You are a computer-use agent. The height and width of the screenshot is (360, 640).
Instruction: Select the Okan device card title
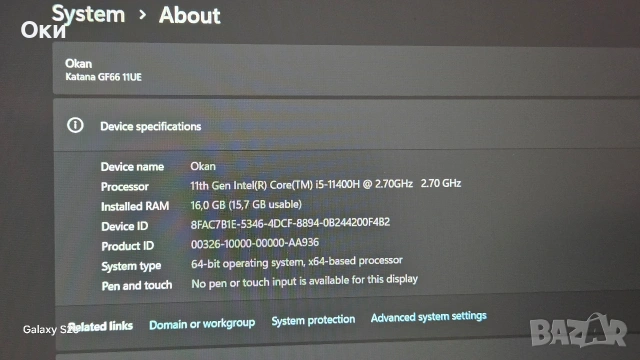[x=78, y=64]
